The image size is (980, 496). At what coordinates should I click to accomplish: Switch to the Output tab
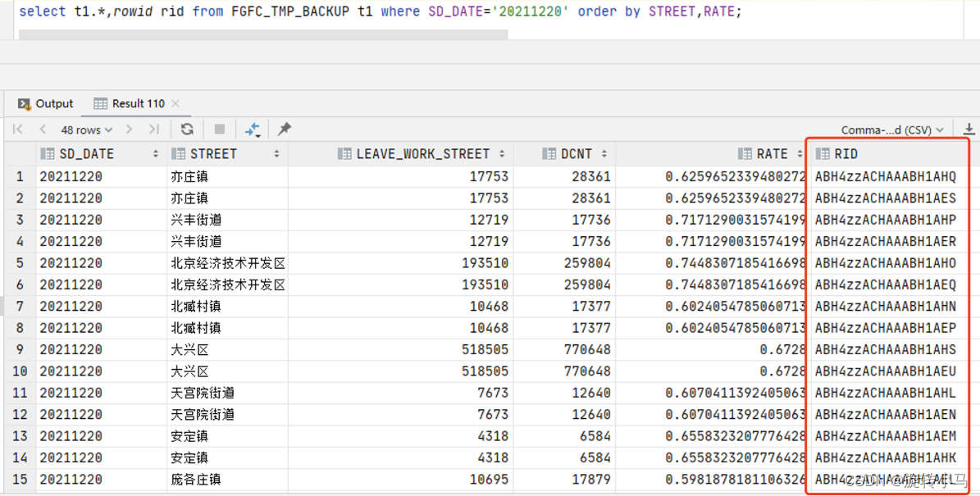pyautogui.click(x=46, y=103)
